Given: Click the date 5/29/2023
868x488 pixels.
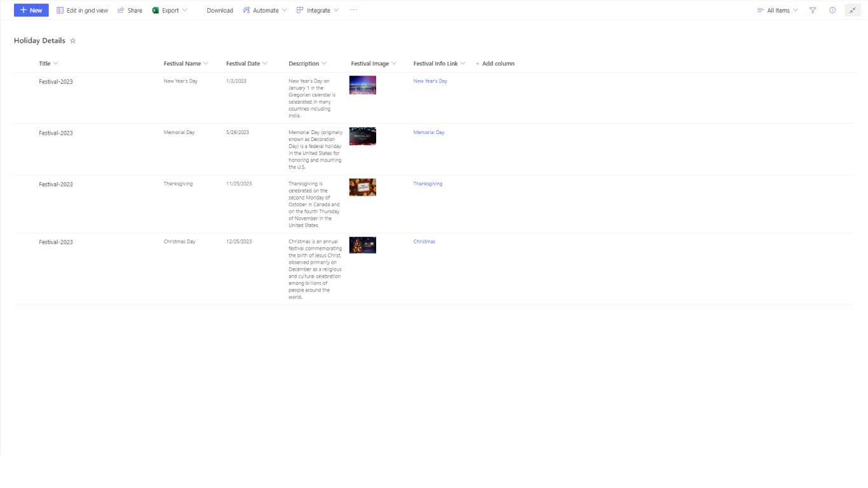Looking at the screenshot, I should coord(238,132).
